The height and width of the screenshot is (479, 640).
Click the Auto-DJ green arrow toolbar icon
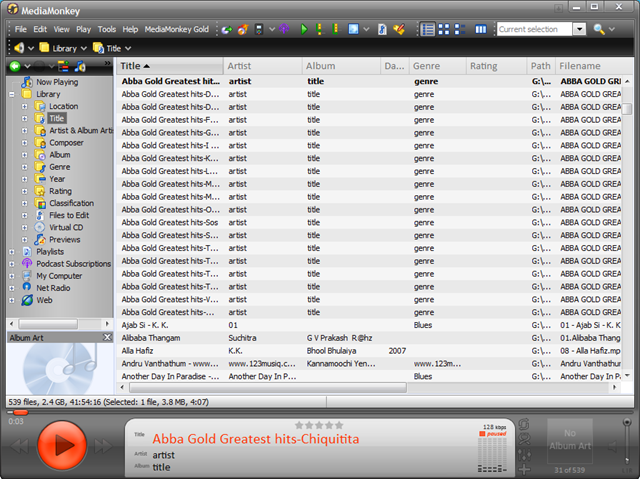click(227, 29)
